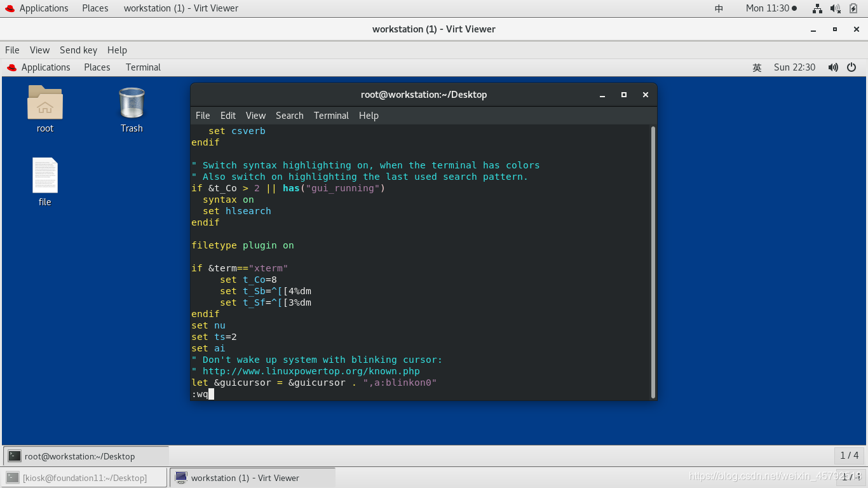
Task: Open the root home folder desktop icon
Action: (x=44, y=103)
